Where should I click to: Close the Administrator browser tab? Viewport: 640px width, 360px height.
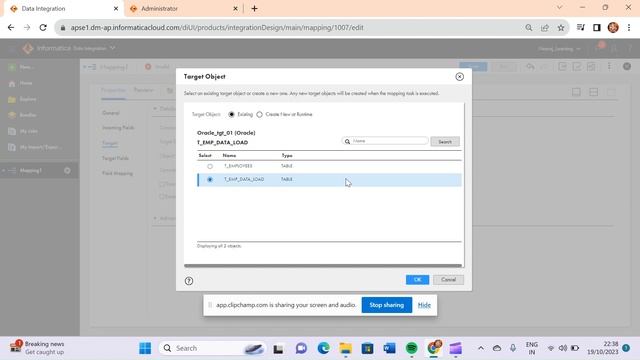235,9
